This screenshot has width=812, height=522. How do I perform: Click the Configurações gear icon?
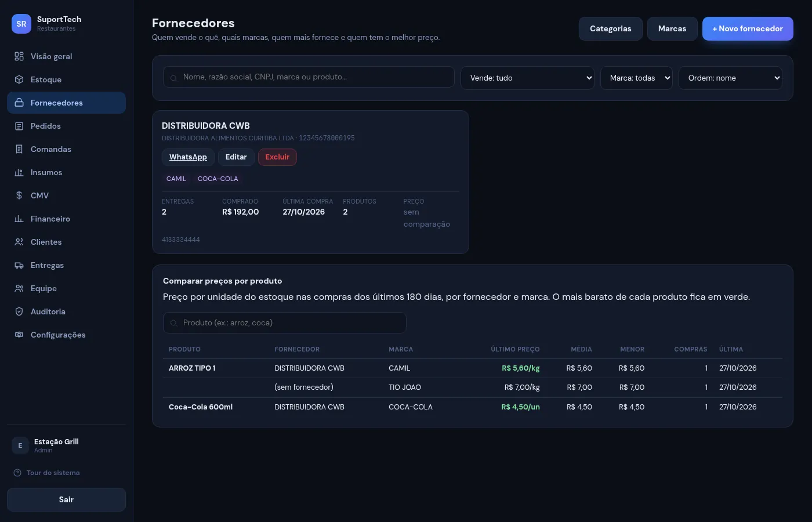click(x=19, y=335)
